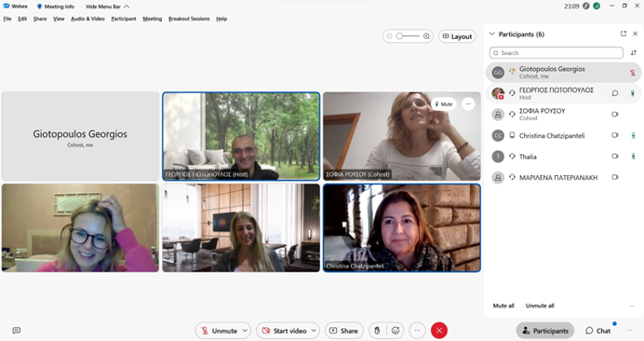644x341 pixels.
Task: Toggle Christina Chatzipanteli microphone icon
Action: point(633,135)
